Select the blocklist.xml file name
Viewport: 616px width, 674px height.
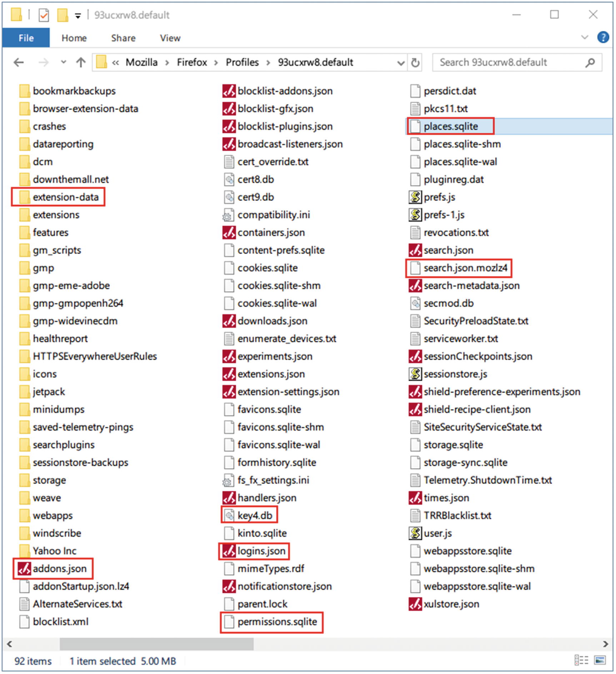tap(60, 622)
